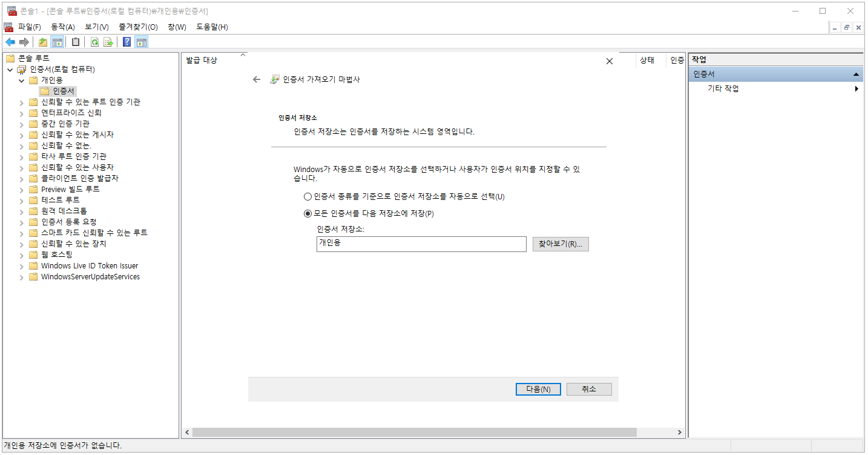The image size is (868, 455).
Task: Expand the 엔터프라이즈 신뢰 node
Action: pos(22,113)
